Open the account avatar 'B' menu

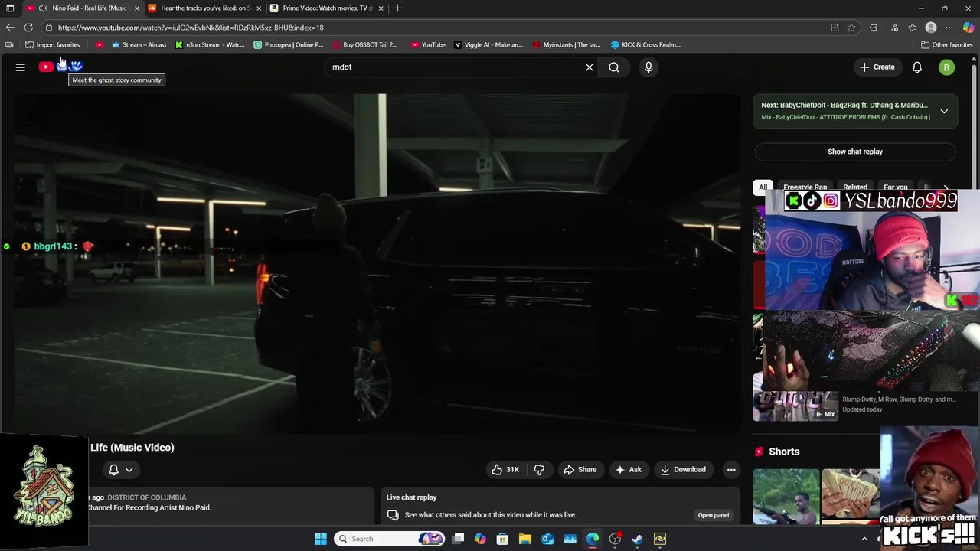pyautogui.click(x=946, y=67)
